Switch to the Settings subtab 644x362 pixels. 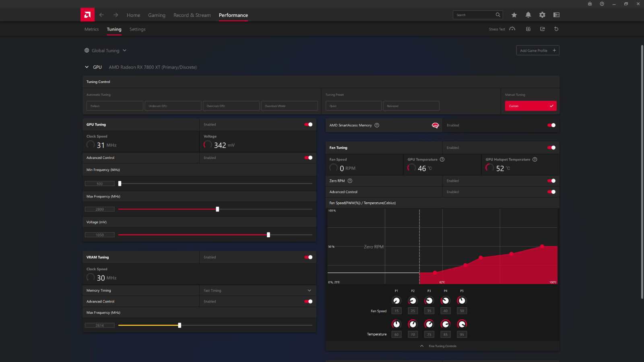[x=137, y=29]
